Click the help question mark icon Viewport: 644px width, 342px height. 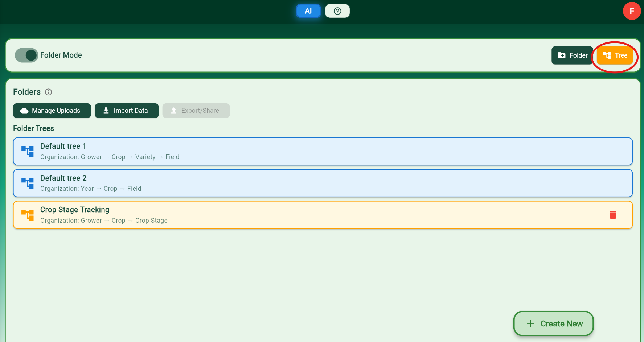(x=337, y=11)
